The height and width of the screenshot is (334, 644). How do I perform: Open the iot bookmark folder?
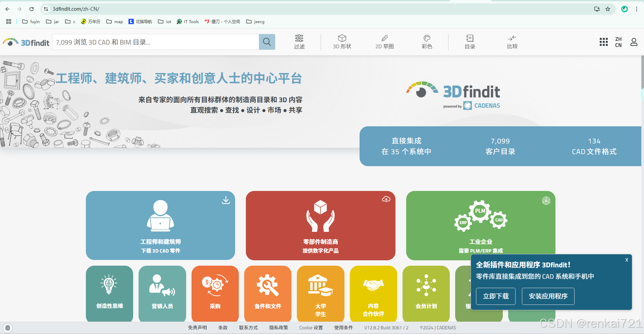165,21
